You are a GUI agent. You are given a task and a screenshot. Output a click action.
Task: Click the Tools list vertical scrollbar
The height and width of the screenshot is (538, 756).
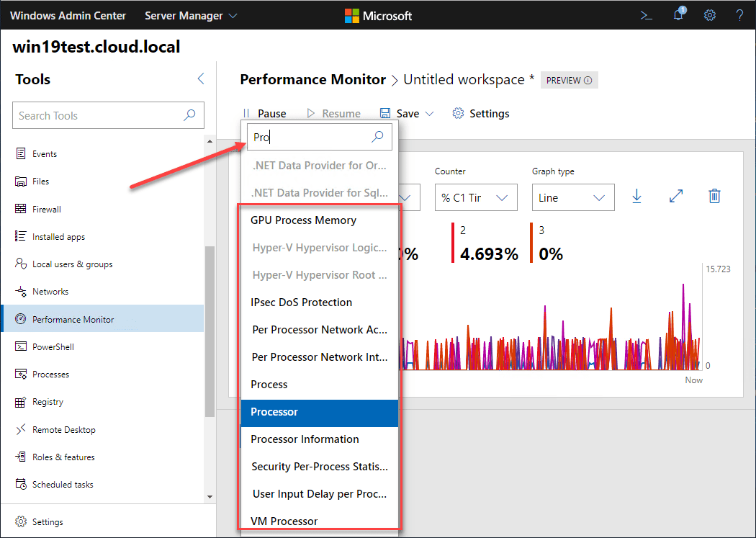(x=210, y=331)
